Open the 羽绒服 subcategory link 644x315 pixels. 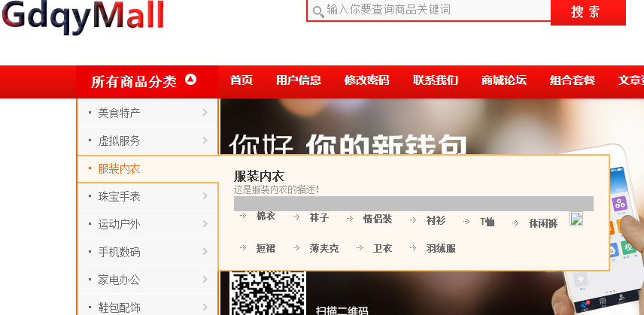[x=441, y=248]
